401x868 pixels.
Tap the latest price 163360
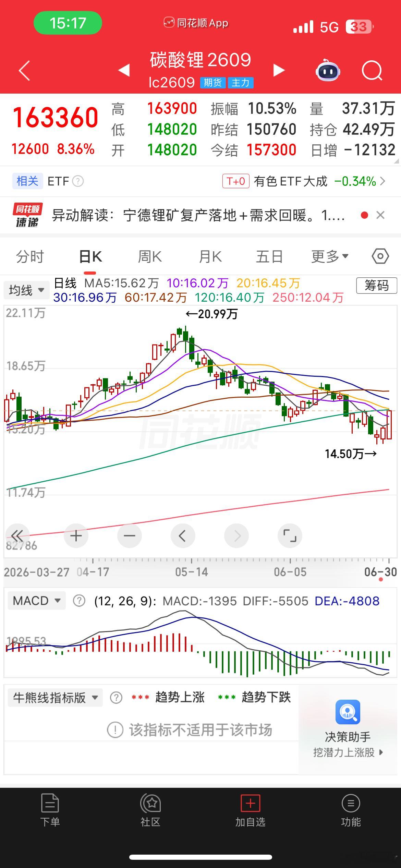click(x=56, y=118)
